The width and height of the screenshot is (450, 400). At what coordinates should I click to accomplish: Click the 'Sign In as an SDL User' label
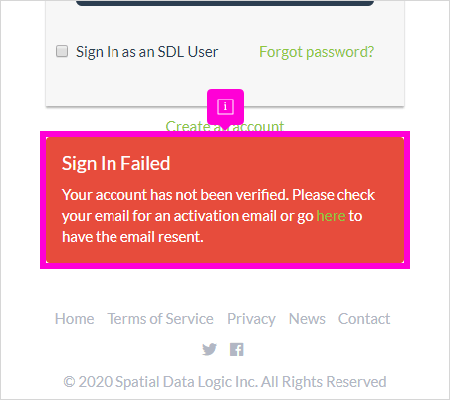point(147,52)
